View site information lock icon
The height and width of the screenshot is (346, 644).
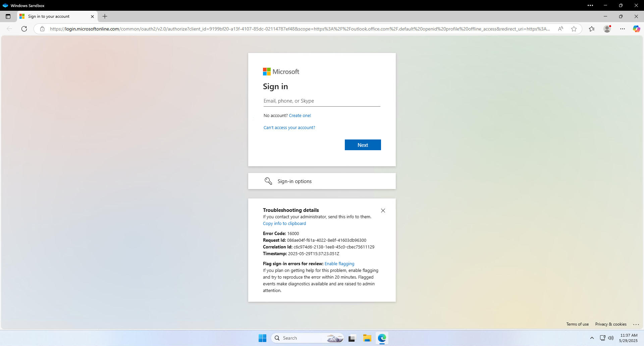42,29
